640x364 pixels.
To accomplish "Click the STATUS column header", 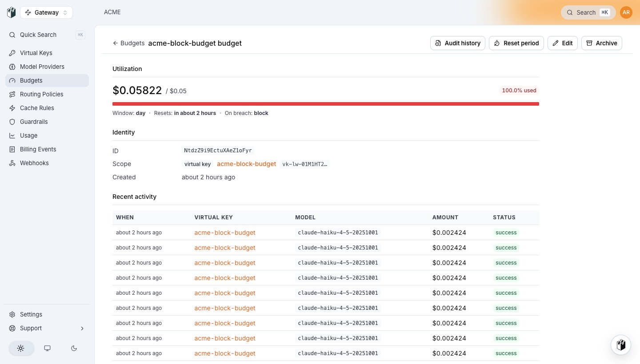I will [504, 218].
